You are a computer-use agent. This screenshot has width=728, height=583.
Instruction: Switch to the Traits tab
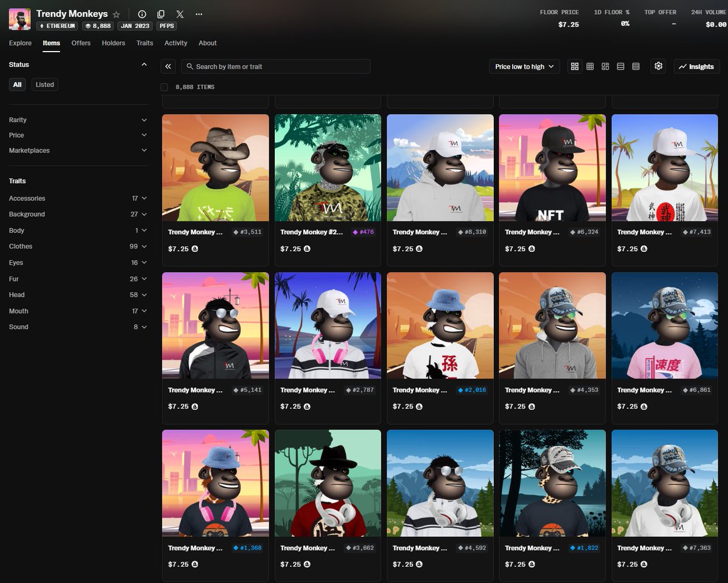pos(145,43)
